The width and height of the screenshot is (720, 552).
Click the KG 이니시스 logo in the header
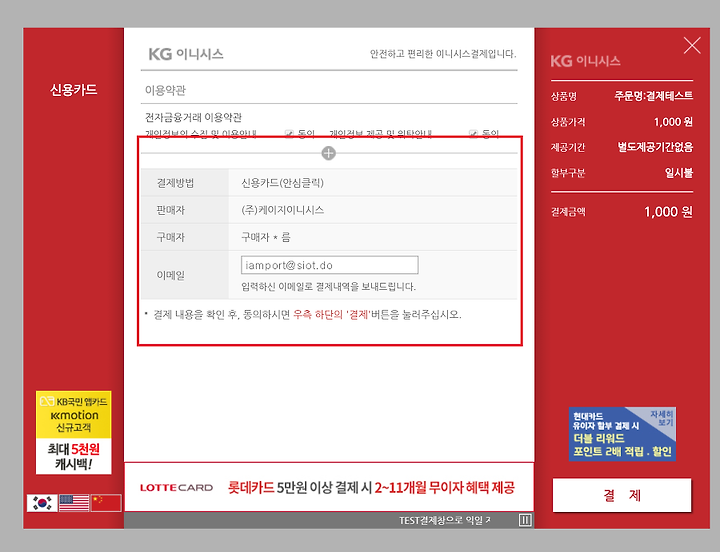coord(186,54)
